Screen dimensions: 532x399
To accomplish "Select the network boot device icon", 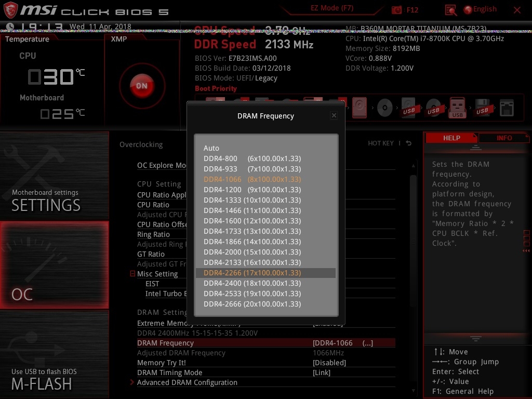I will (x=507, y=108).
